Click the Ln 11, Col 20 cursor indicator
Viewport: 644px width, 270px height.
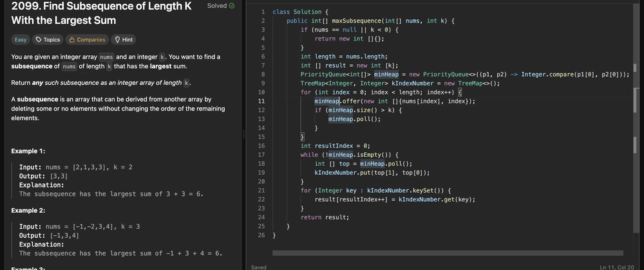pyautogui.click(x=616, y=267)
